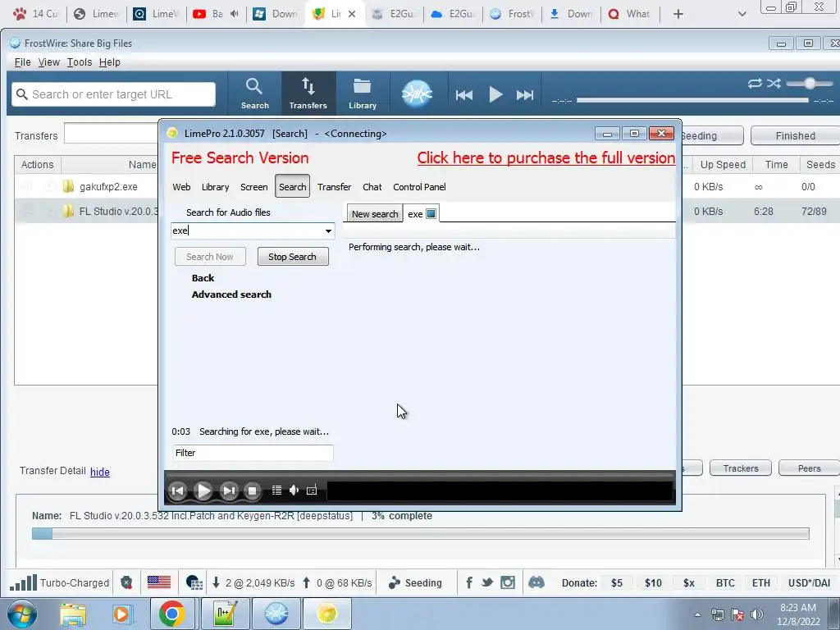The image size is (840, 630).
Task: Open Chrome from the Windows taskbar
Action: [x=171, y=614]
